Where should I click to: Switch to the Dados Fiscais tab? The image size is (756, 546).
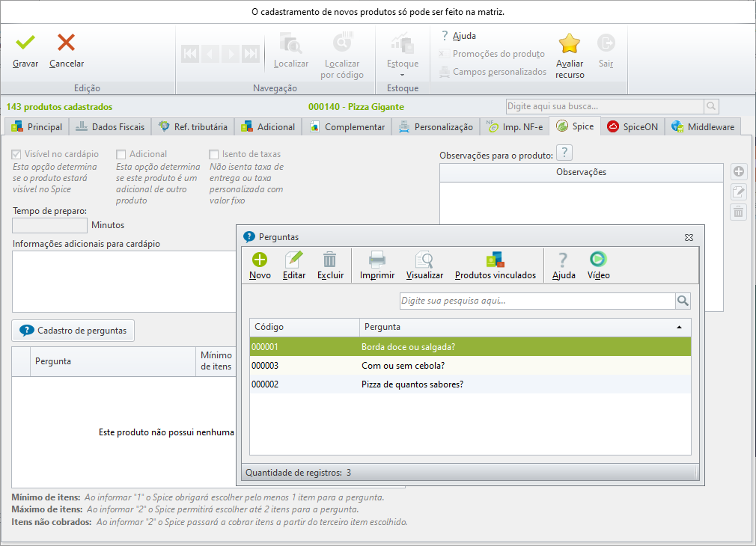pos(111,126)
